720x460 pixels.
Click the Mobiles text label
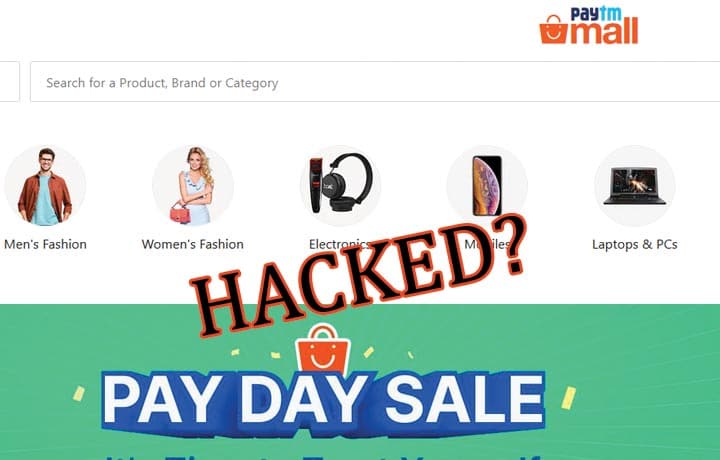[x=487, y=244]
